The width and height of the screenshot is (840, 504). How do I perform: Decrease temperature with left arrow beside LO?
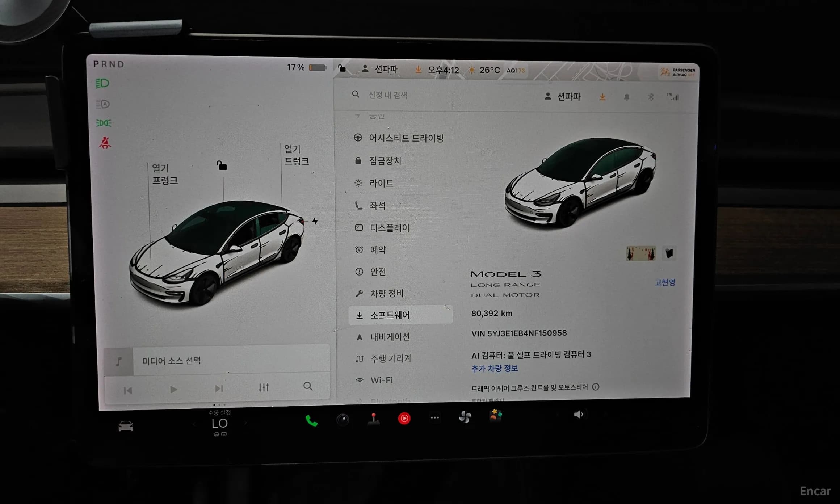[194, 424]
